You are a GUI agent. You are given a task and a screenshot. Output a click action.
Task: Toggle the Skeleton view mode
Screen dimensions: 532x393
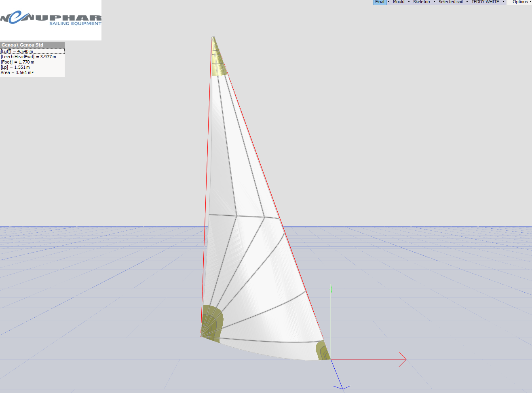(x=421, y=2)
